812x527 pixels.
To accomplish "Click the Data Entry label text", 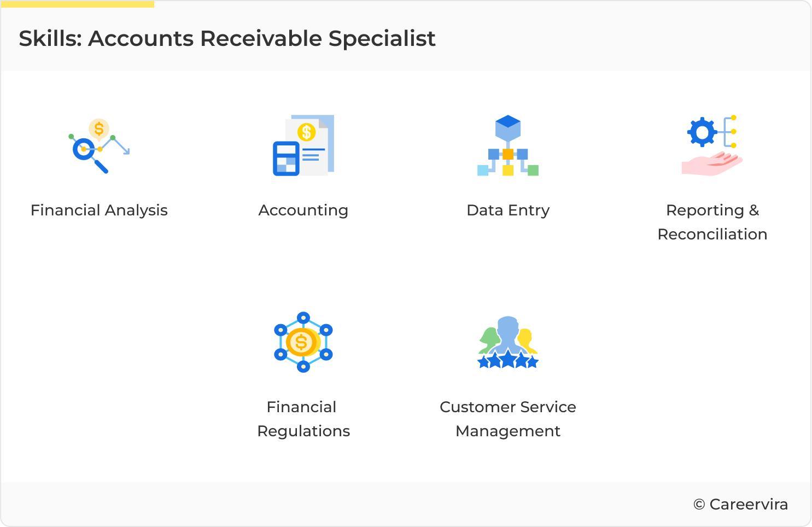I will pos(508,210).
